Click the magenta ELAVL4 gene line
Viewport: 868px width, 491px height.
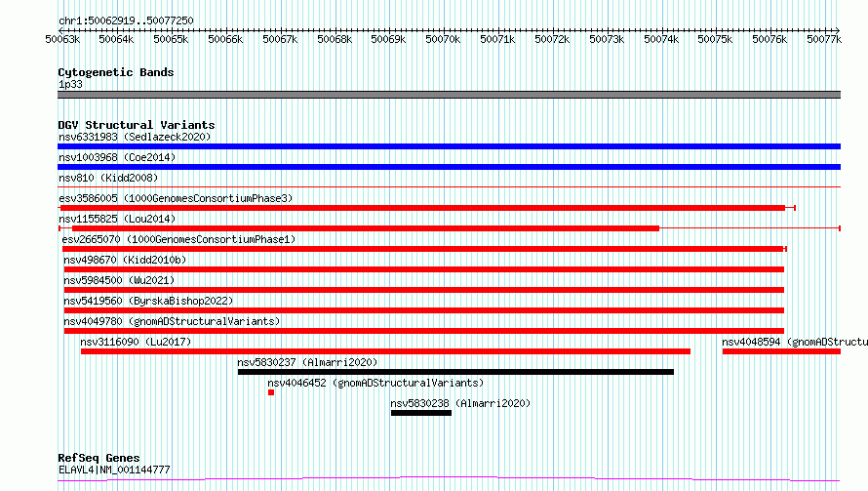pos(449,479)
